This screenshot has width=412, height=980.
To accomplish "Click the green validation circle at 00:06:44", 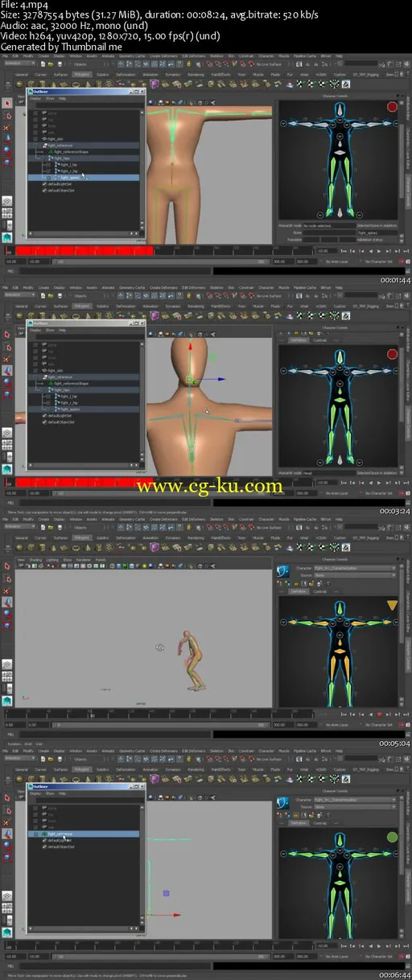I will click(392, 837).
